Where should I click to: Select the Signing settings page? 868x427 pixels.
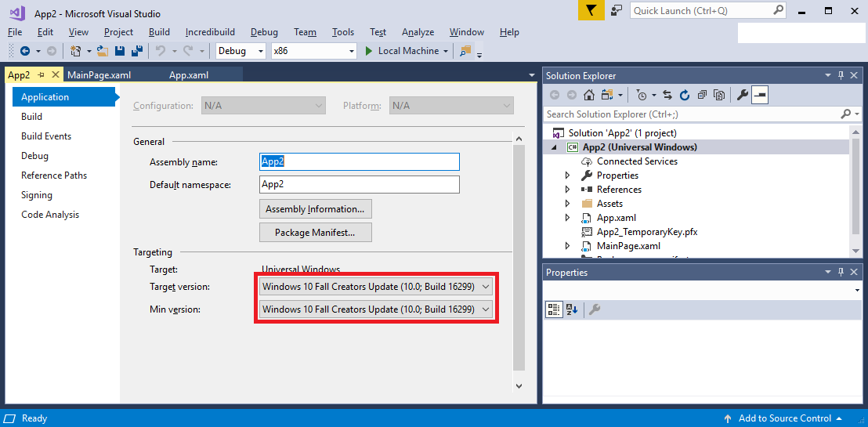pos(37,195)
